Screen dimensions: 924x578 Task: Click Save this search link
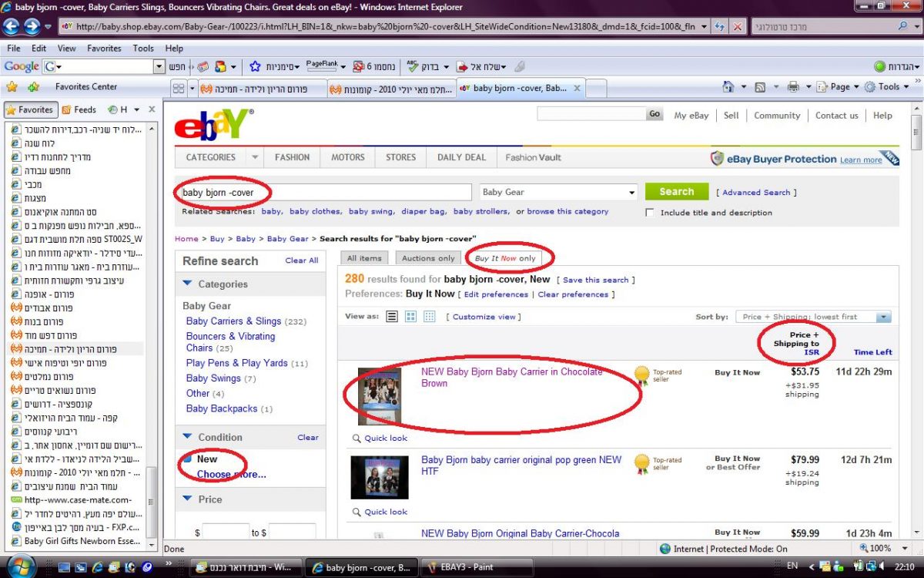click(x=595, y=280)
